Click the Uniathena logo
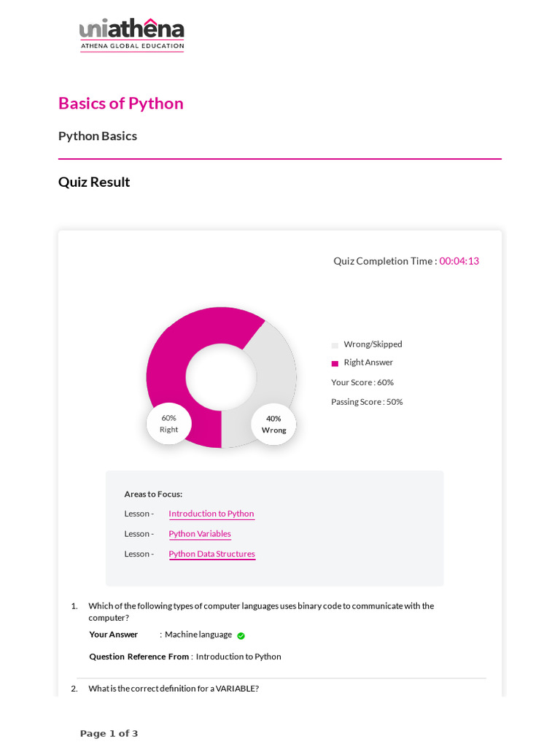This screenshot has width=560, height=747. tap(132, 34)
